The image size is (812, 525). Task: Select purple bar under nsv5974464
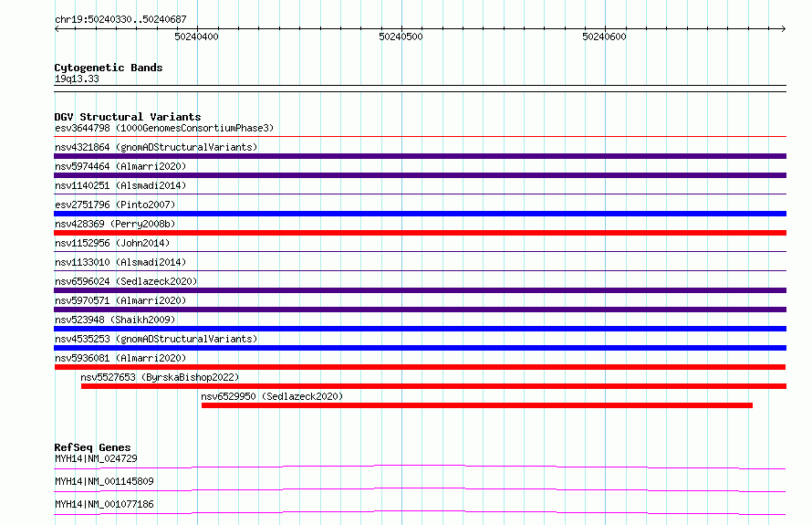point(420,175)
